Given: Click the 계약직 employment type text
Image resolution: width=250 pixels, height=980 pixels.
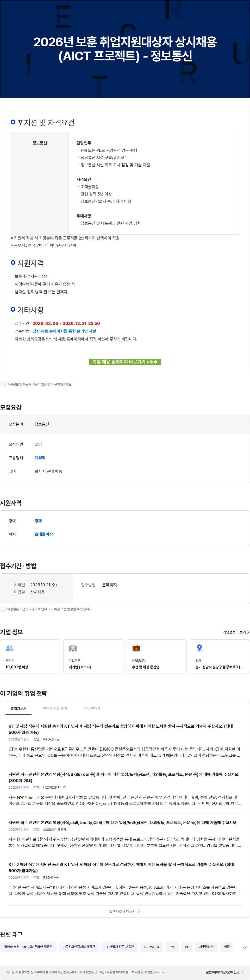Looking at the screenshot, I should (40, 458).
